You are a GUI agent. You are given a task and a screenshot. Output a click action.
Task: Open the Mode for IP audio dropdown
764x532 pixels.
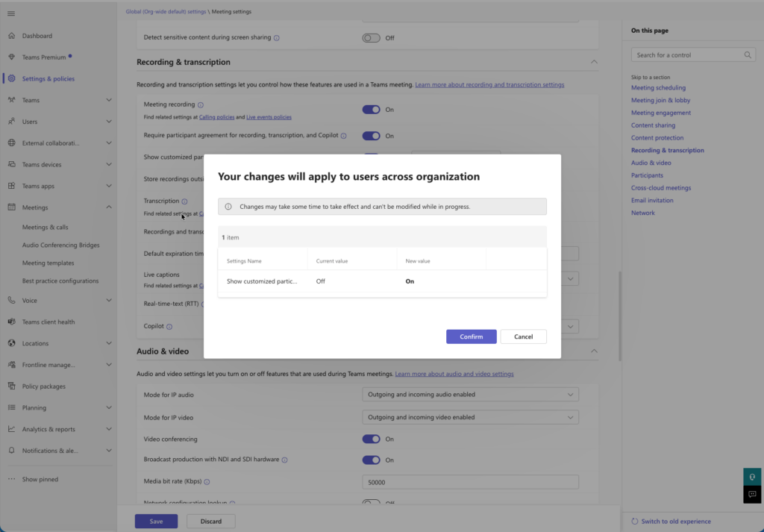coord(470,395)
